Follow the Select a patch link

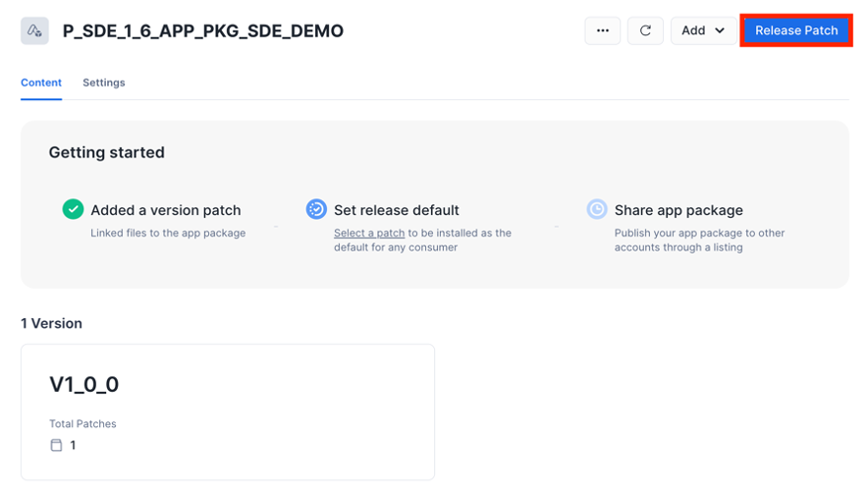pos(369,233)
